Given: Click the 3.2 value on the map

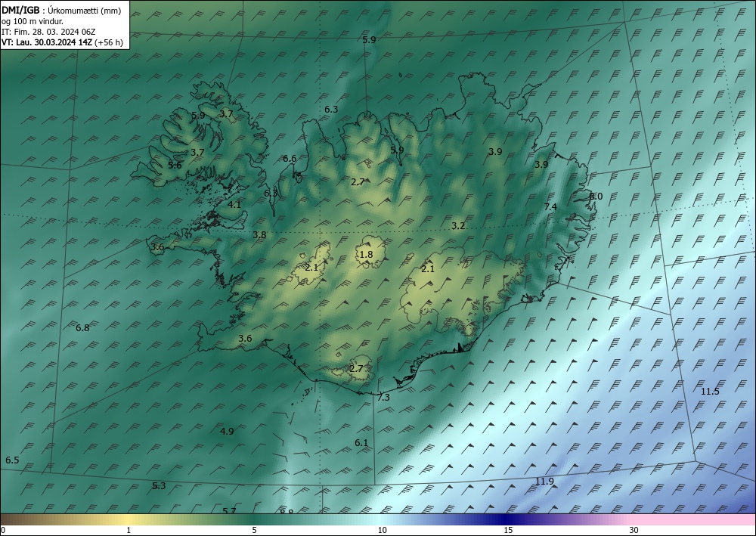Looking at the screenshot, I should (458, 225).
